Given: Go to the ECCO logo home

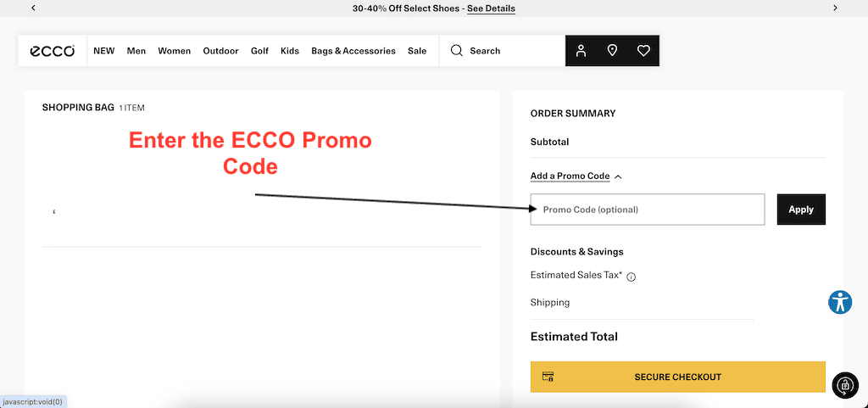Looking at the screenshot, I should coord(52,51).
